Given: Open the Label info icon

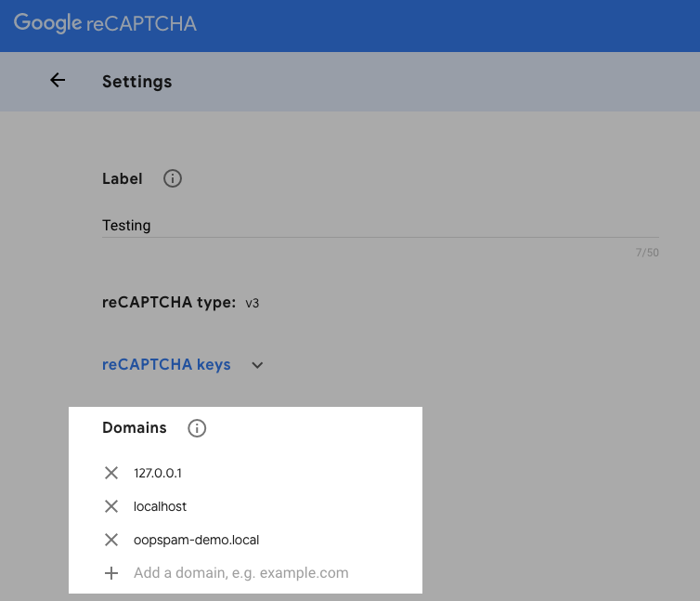Looking at the screenshot, I should (x=173, y=178).
